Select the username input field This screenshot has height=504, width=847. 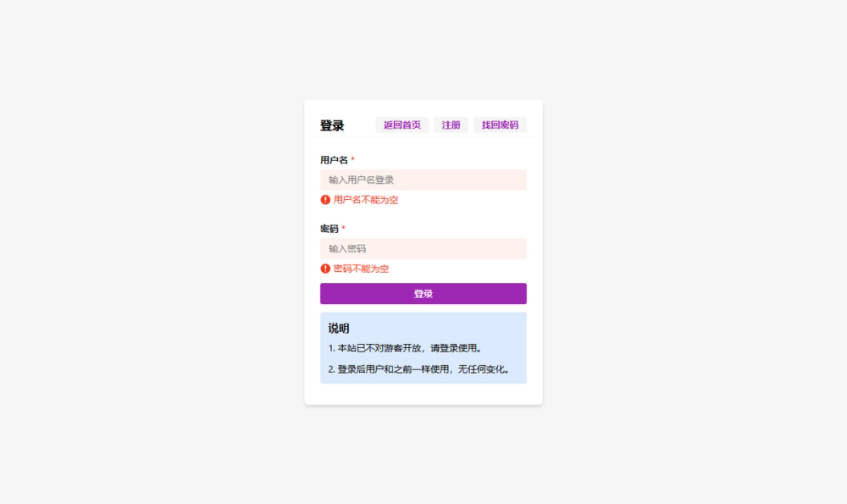(x=423, y=180)
